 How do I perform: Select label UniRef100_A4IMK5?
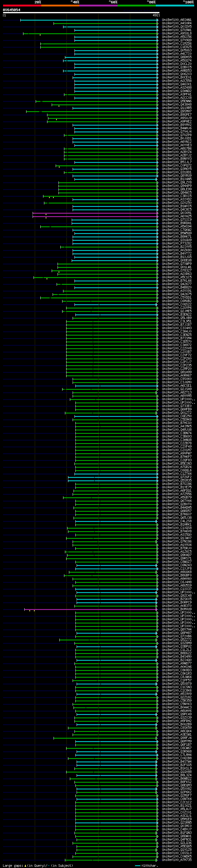tap(176, 426)
